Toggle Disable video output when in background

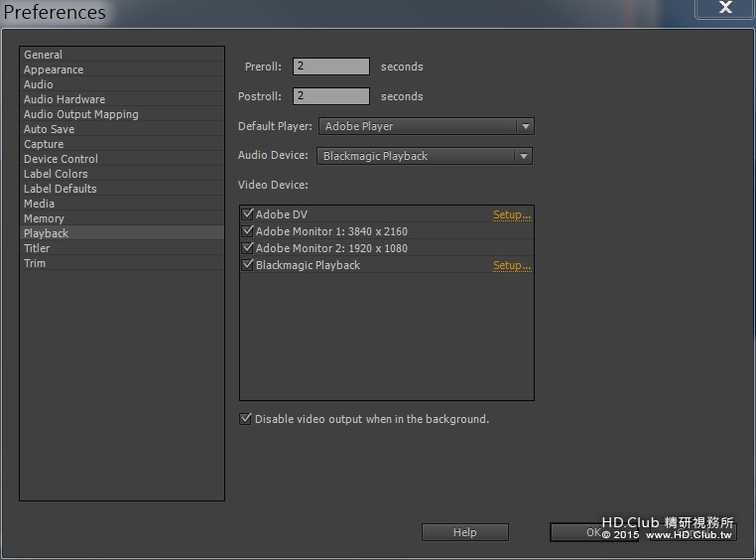245,419
